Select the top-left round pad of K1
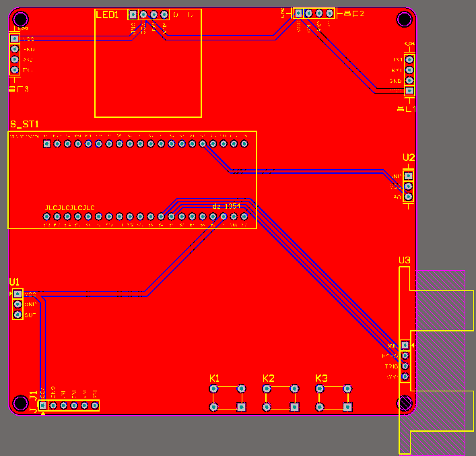 tap(213, 389)
